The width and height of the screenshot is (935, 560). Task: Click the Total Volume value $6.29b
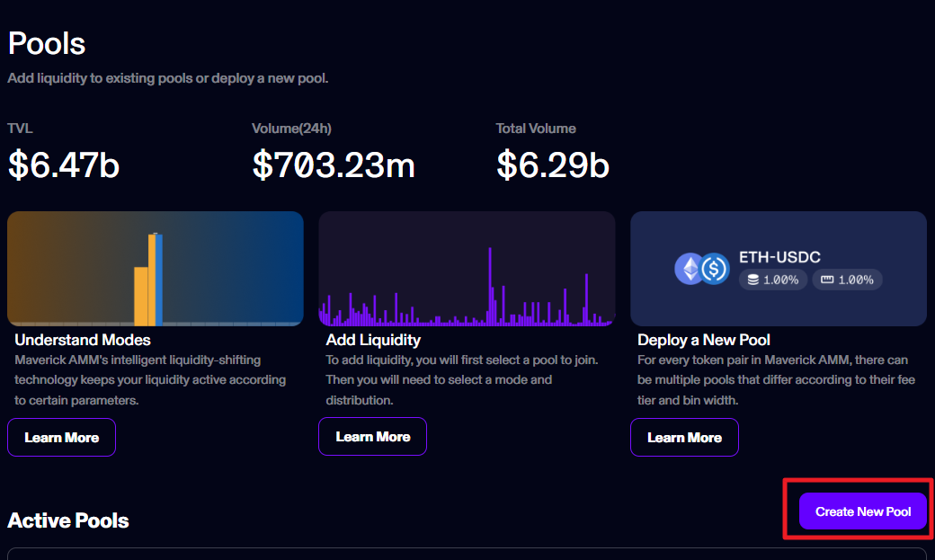point(553,165)
